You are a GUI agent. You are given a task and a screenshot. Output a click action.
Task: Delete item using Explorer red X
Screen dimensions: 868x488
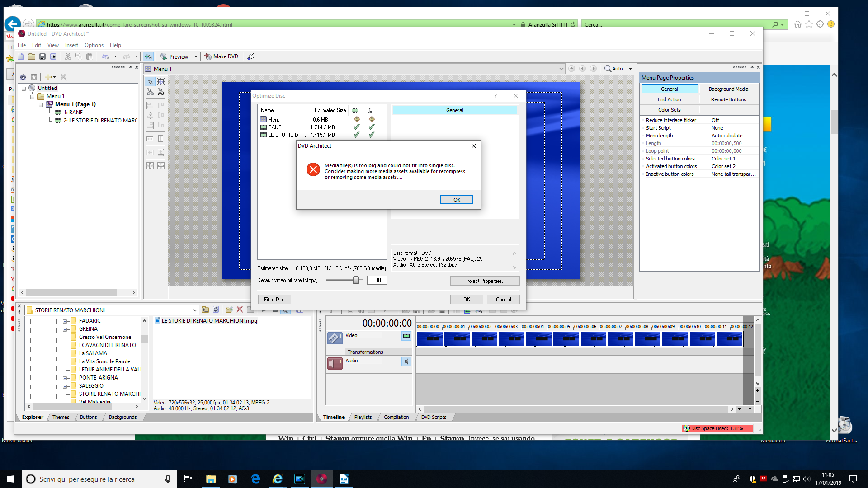(240, 310)
